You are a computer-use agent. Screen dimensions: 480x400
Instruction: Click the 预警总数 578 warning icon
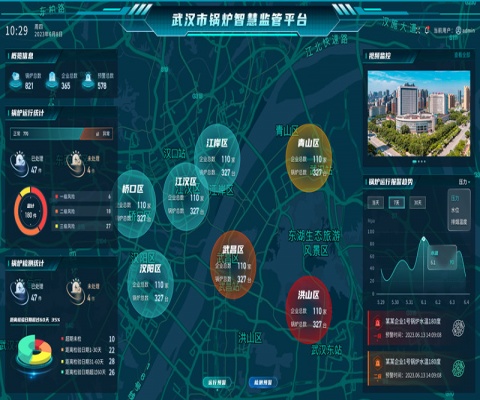point(88,80)
